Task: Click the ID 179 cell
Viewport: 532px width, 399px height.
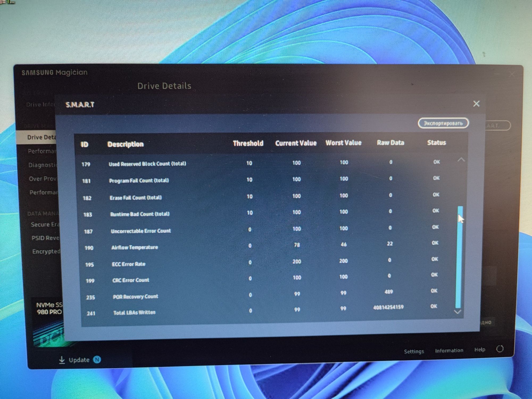Action: pos(86,164)
